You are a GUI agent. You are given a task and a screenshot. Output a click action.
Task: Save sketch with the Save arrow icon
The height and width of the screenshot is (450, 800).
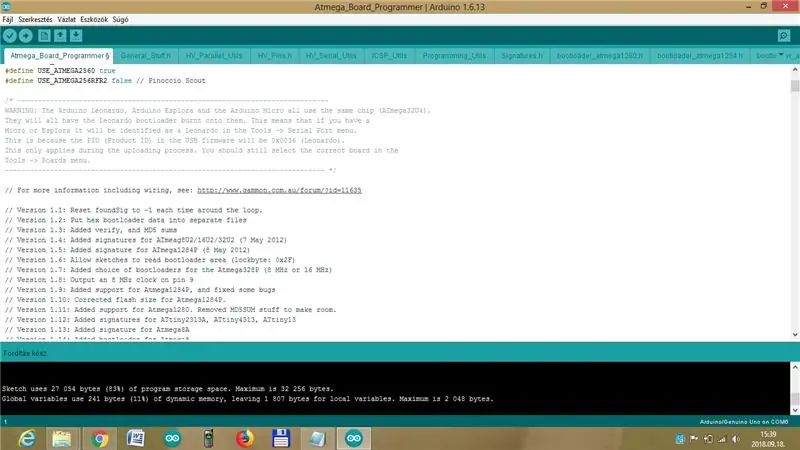tap(76, 36)
